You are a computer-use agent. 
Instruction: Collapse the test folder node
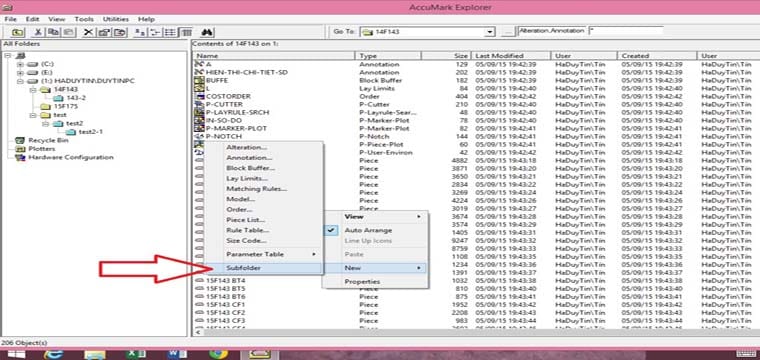[x=33, y=115]
